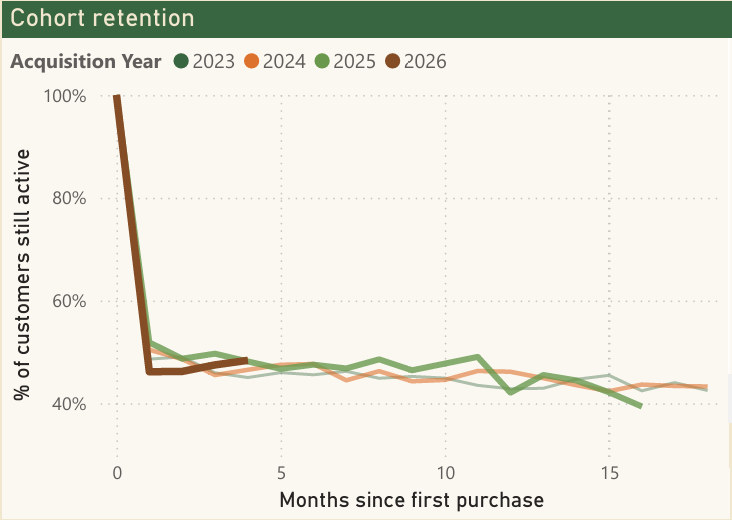Click the orange 2024 legend dot
Viewport: 732px width, 520px height.
click(x=252, y=62)
